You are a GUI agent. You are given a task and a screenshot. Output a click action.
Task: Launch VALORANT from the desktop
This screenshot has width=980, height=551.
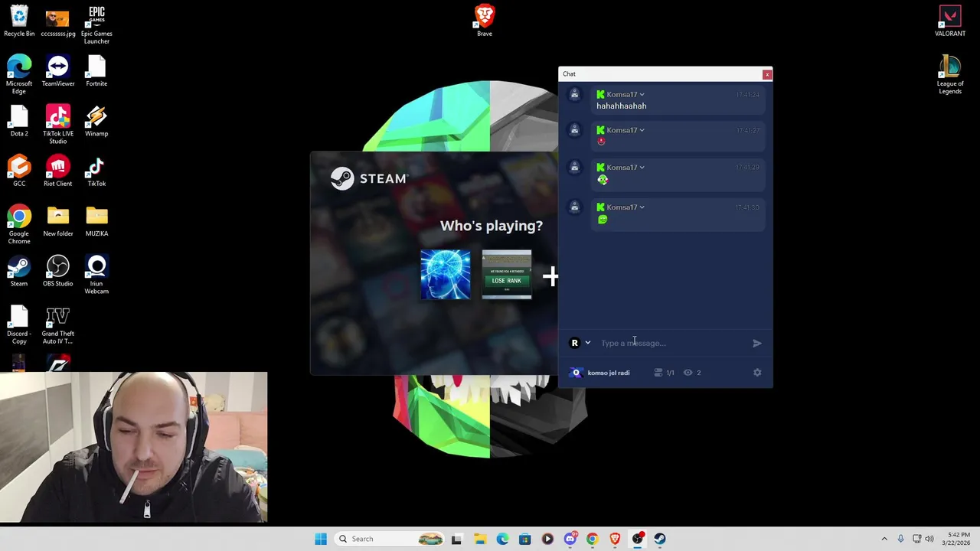point(950,21)
